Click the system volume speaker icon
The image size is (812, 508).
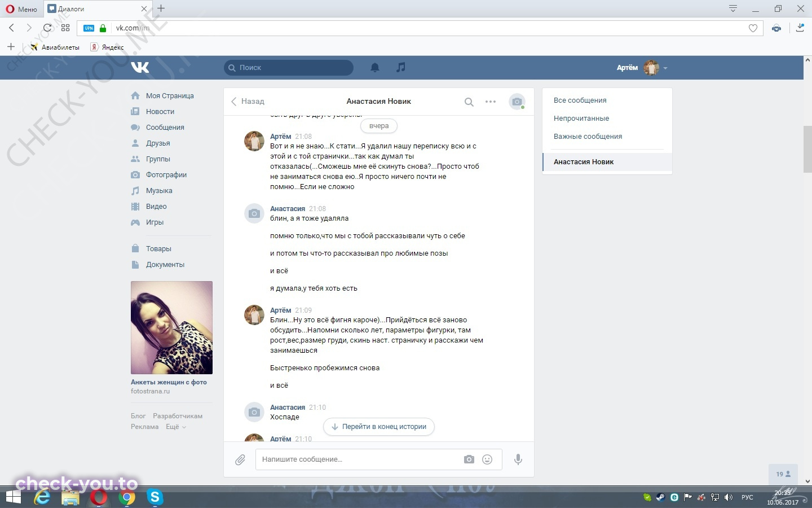click(728, 497)
